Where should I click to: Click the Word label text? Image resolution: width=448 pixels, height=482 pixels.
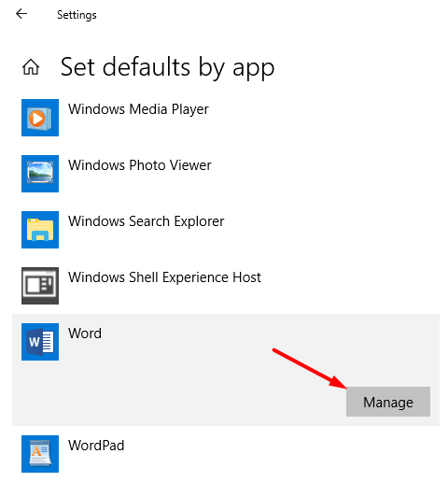[85, 333]
